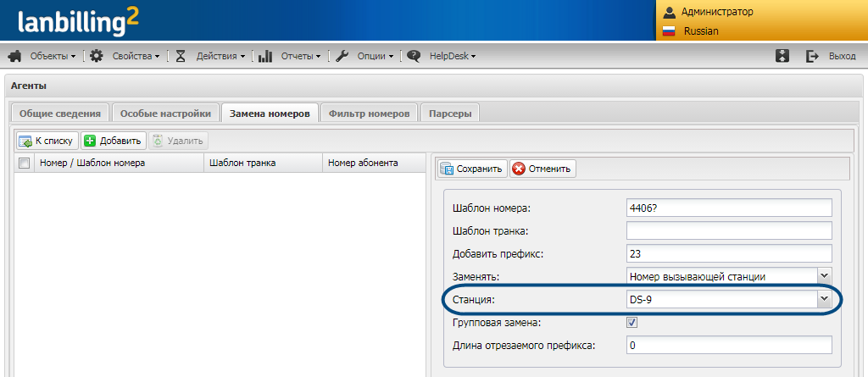Click the wrench Опции icon
The height and width of the screenshot is (377, 868).
point(342,56)
